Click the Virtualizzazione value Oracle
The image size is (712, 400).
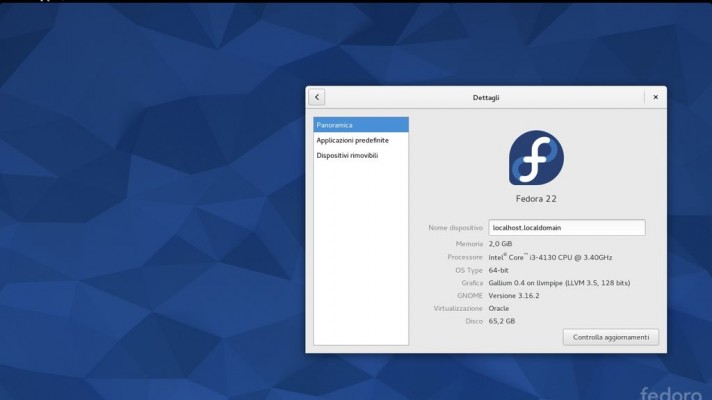(499, 308)
